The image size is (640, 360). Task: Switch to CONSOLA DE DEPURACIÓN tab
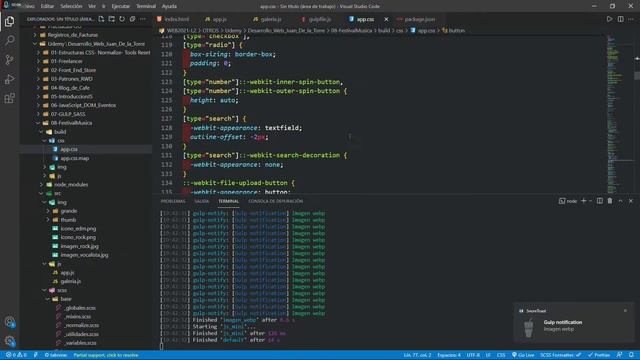[276, 201]
